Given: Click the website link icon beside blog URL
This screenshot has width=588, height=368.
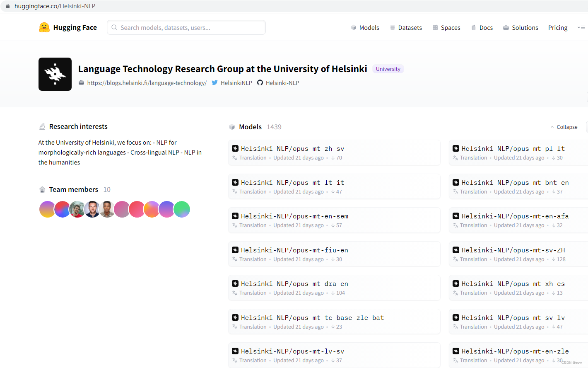Looking at the screenshot, I should tap(82, 83).
